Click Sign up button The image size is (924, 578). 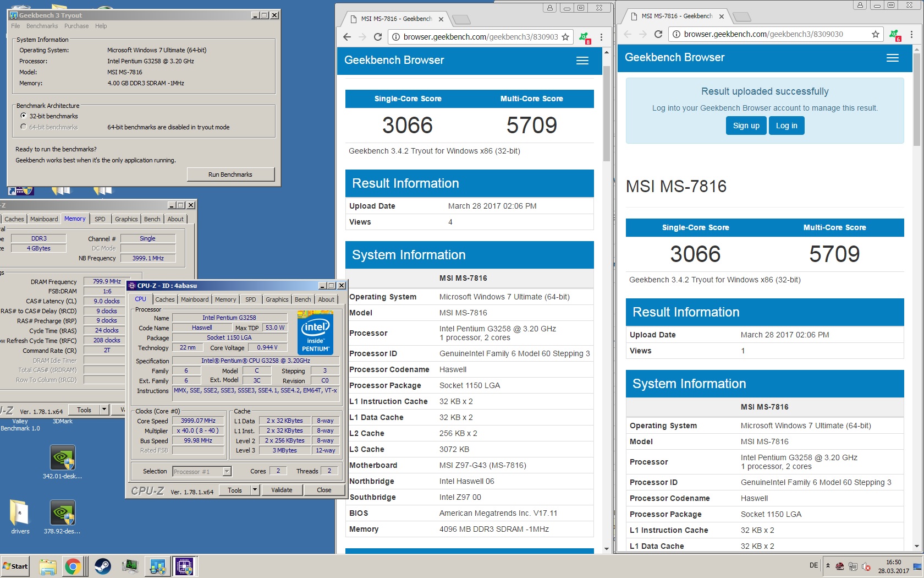tap(746, 126)
